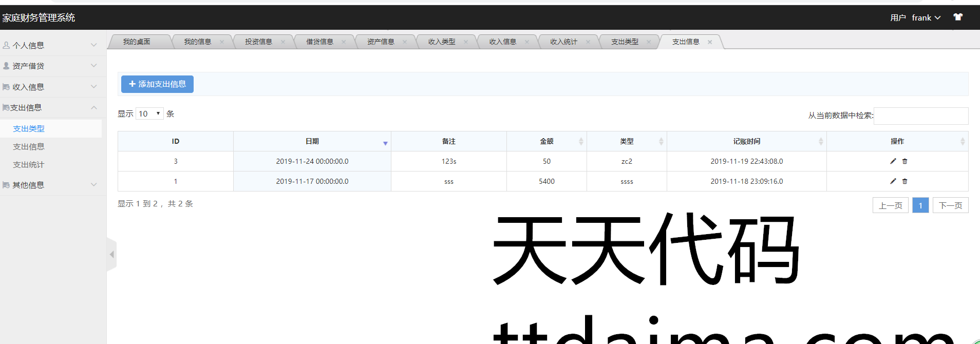The width and height of the screenshot is (980, 344).
Task: Switch to the 我的桌面 tab
Action: pos(137,42)
